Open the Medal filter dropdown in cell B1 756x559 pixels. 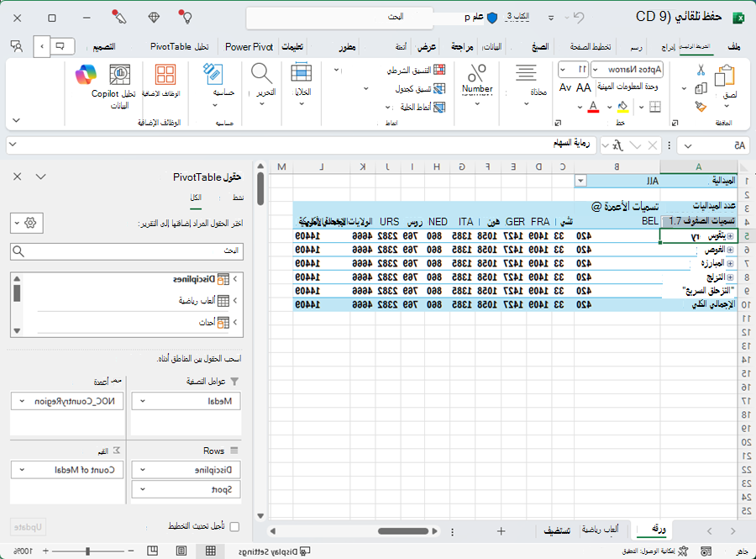[581, 181]
